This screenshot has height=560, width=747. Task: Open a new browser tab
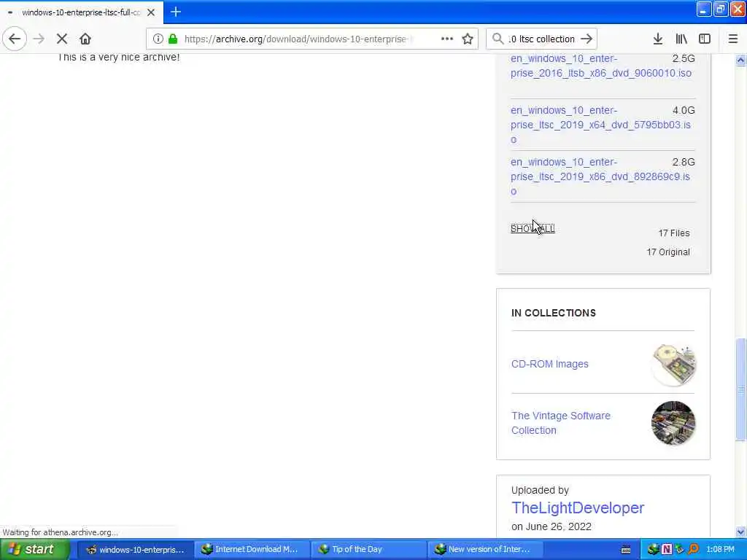[x=176, y=12]
